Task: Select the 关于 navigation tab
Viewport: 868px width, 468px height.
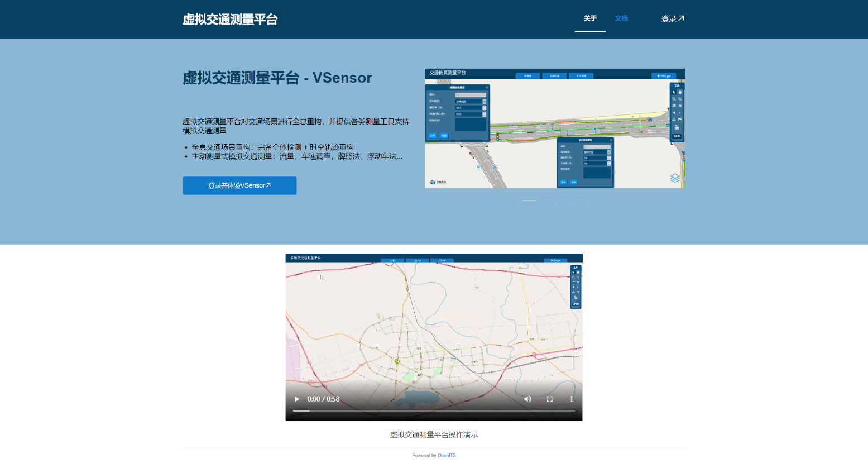Action: (590, 18)
